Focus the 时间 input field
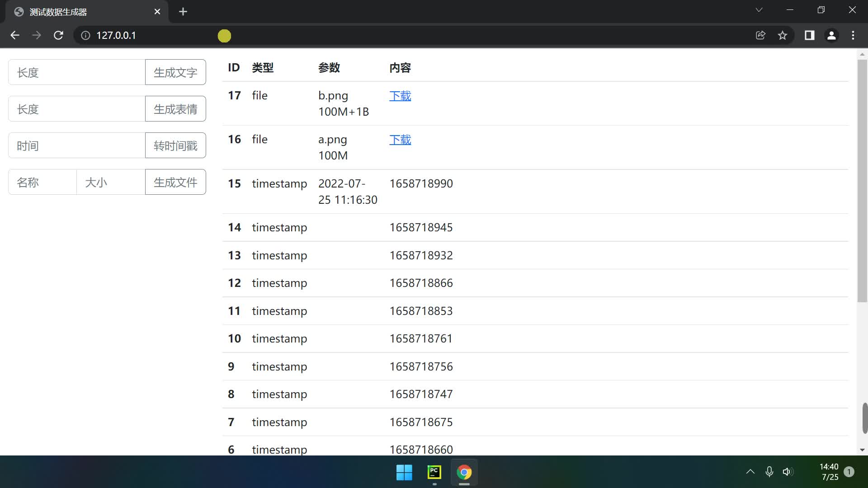 [x=77, y=145]
